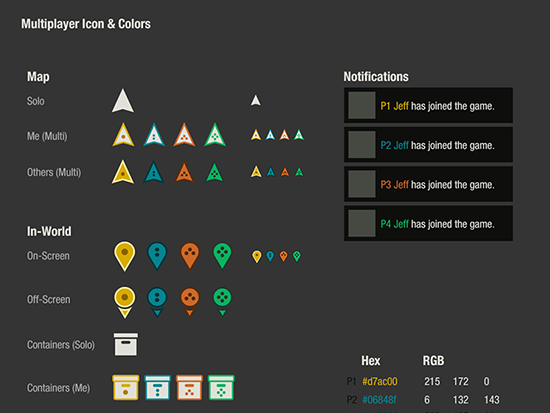Click the In-World section heading
Viewport: 550px width, 413px height.
tap(49, 231)
